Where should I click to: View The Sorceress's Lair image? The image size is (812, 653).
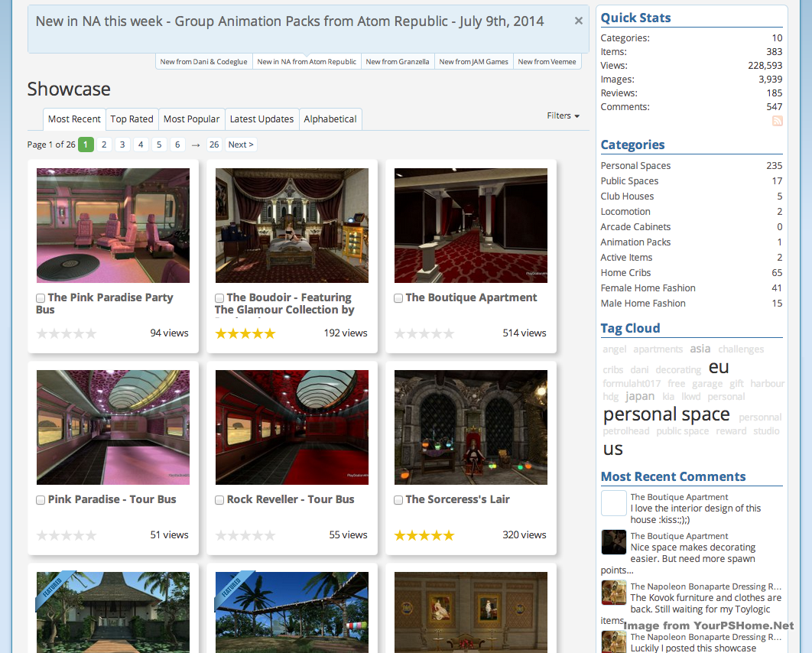[x=471, y=427]
